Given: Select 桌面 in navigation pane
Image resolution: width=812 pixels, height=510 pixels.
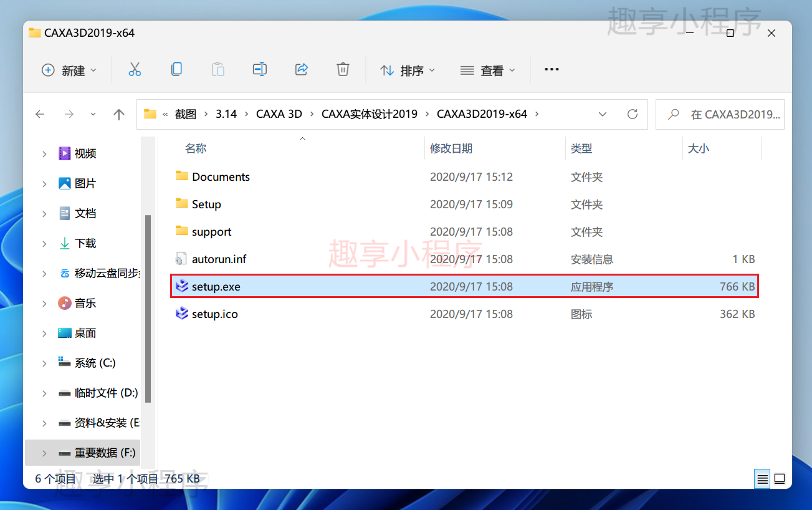Looking at the screenshot, I should tap(85, 333).
